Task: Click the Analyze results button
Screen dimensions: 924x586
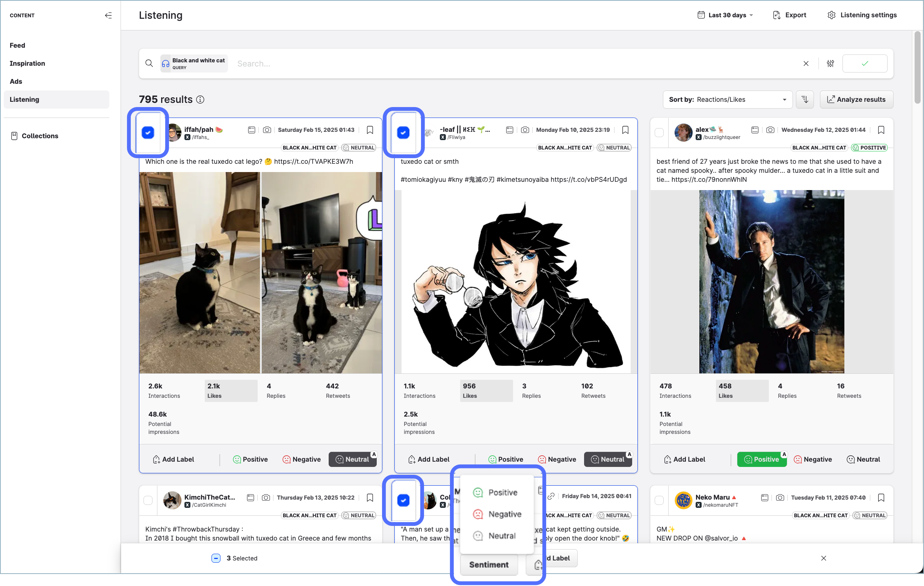Action: point(856,100)
